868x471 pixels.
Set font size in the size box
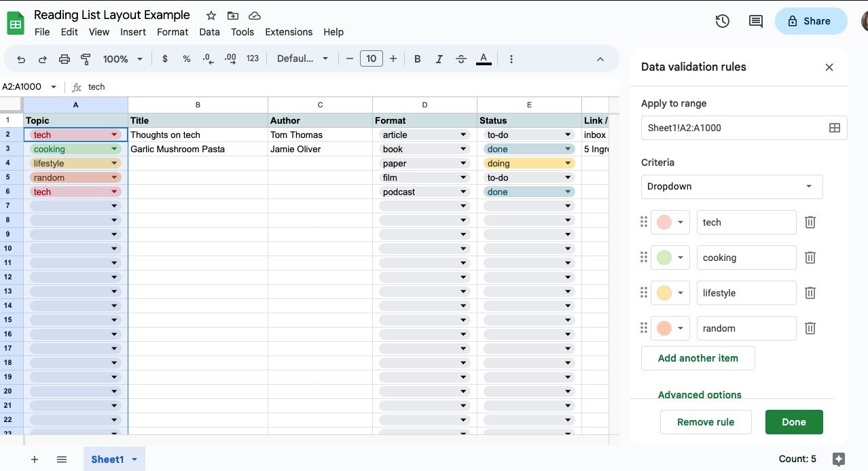click(372, 59)
